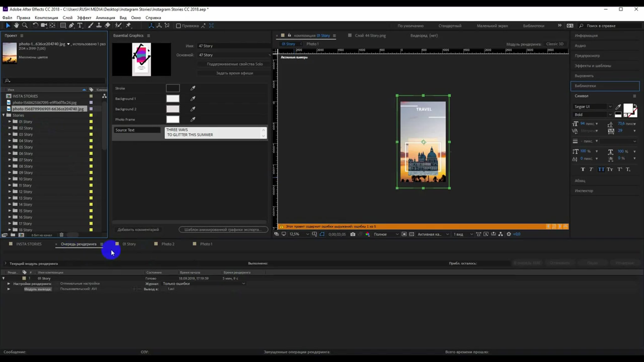The image size is (644, 362).
Task: Select the Pen tool
Action: click(x=71, y=25)
